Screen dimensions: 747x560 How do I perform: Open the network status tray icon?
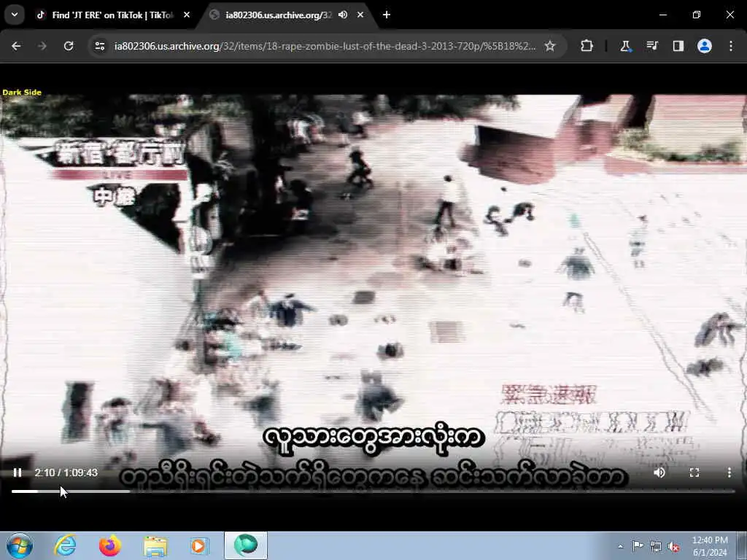point(656,547)
